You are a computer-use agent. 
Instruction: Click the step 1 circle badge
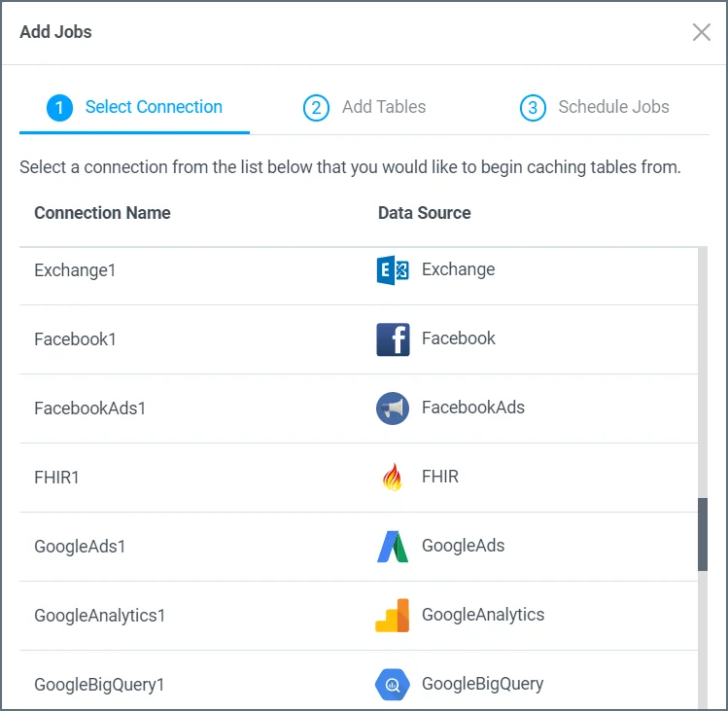(59, 108)
